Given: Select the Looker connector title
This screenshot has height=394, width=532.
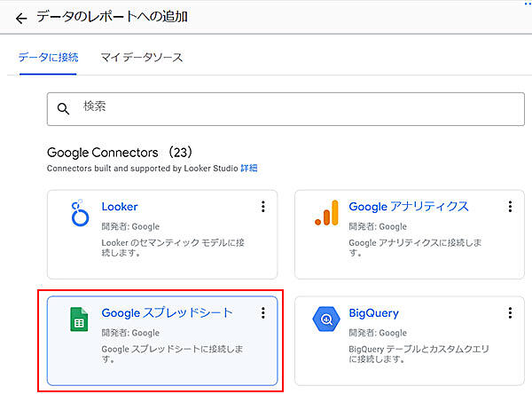Looking at the screenshot, I should pyautogui.click(x=120, y=207).
